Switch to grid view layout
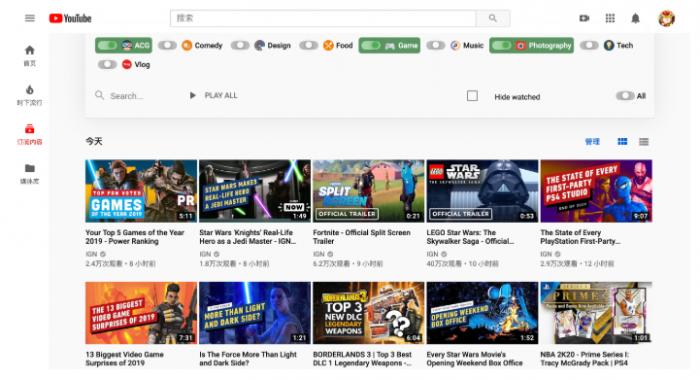 (622, 142)
